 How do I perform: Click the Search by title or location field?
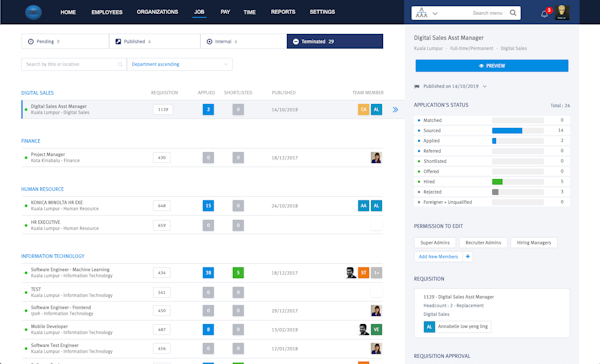(73, 64)
